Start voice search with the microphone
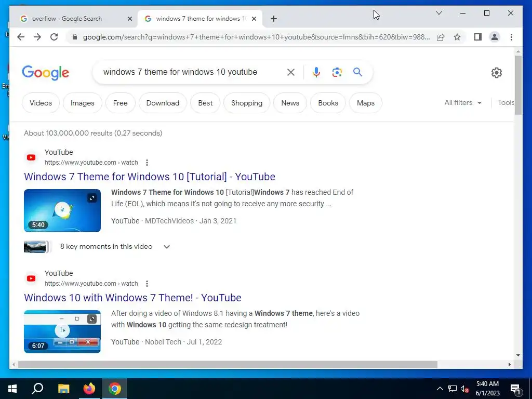 (316, 72)
